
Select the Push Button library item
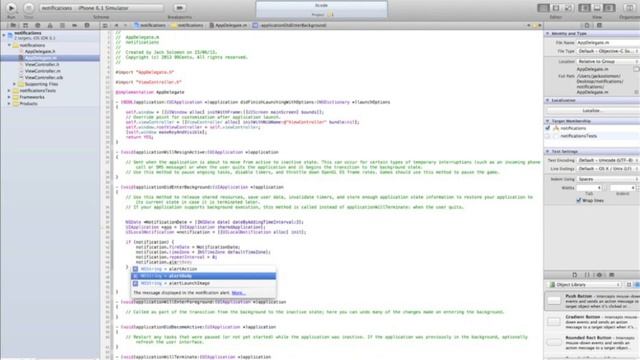click(592, 301)
